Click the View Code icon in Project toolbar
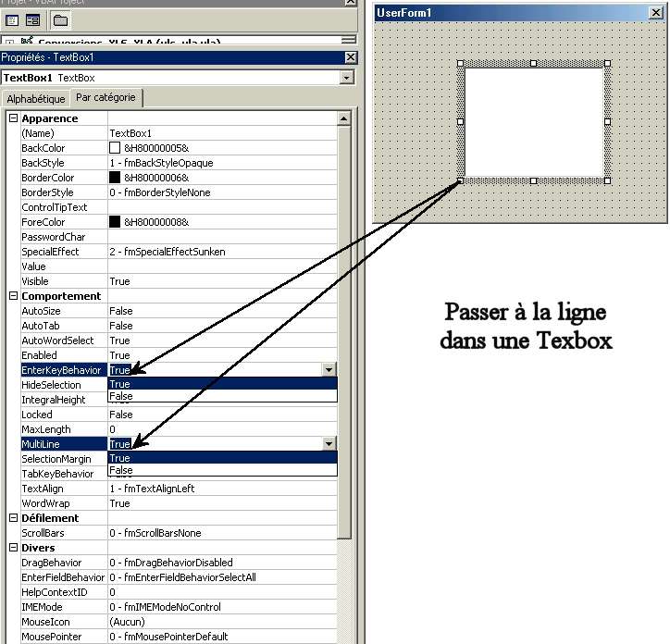This screenshot has width=670, height=644. (12, 20)
